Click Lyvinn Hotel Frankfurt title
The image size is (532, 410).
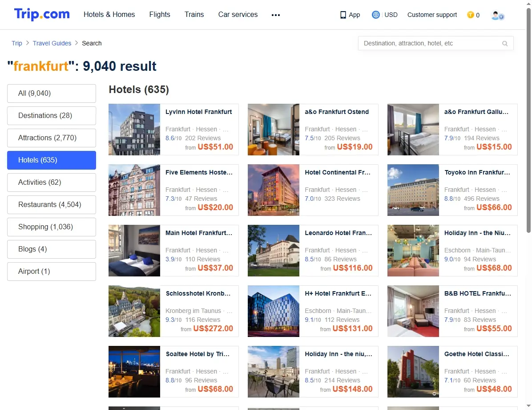pos(199,112)
